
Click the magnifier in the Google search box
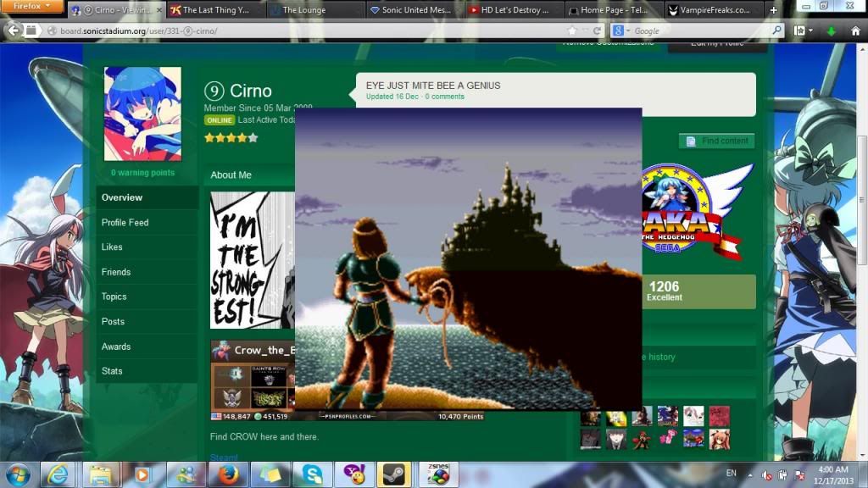(x=777, y=30)
